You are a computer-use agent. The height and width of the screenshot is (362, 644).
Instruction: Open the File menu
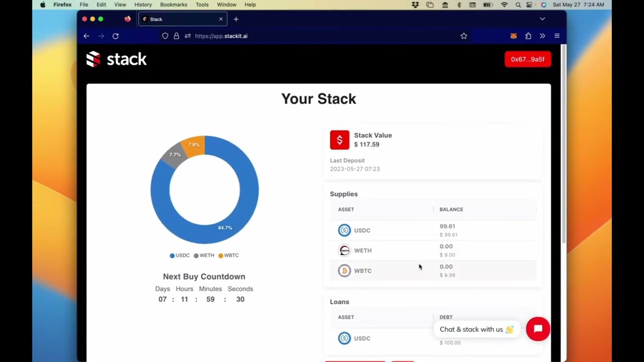coord(84,5)
